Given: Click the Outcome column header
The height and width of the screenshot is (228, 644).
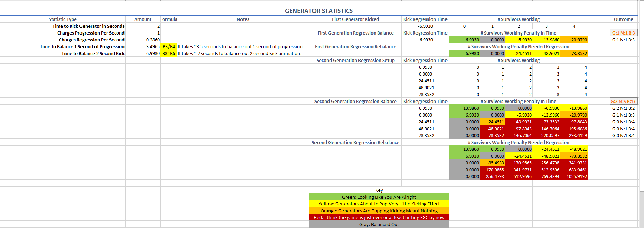Looking at the screenshot, I should (x=623, y=19).
